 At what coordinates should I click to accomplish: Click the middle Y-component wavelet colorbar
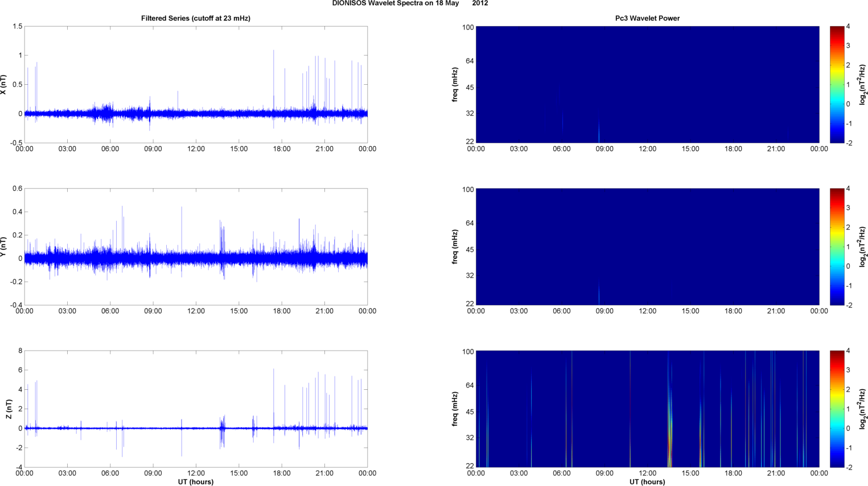coord(837,246)
